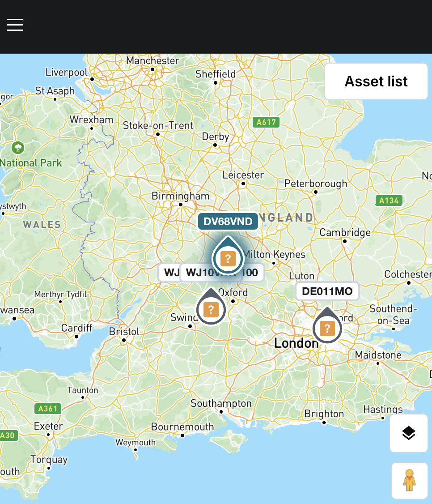The width and height of the screenshot is (432, 504).
Task: Click the Cambridge city label
Action: coord(345,232)
